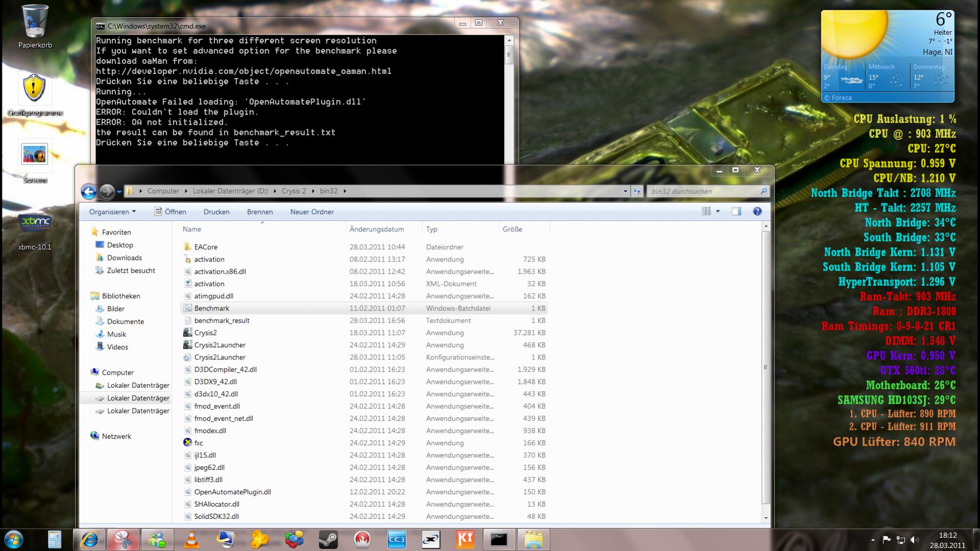Click Drucken in the Explorer toolbar

click(217, 212)
